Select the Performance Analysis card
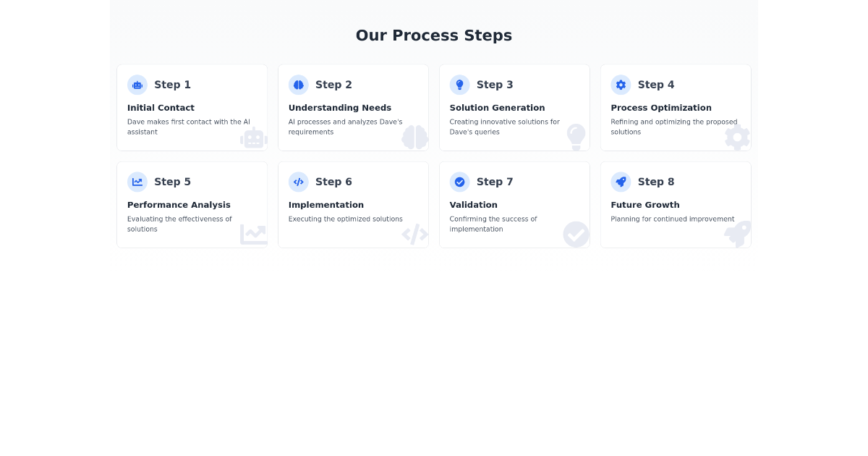The height and width of the screenshot is (456, 868). click(192, 203)
